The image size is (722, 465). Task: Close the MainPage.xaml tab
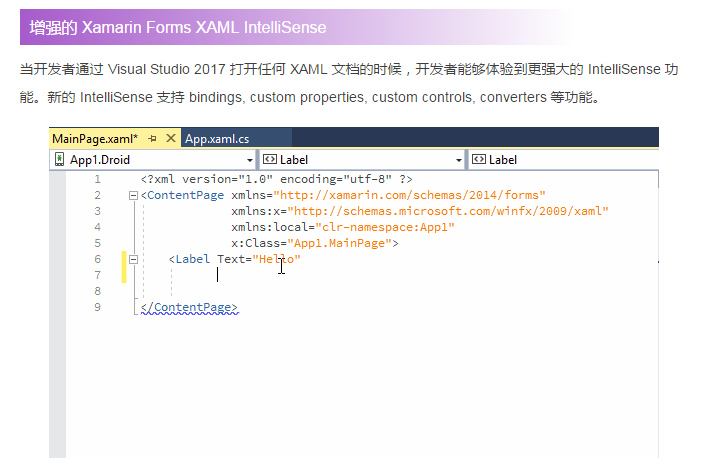click(171, 138)
